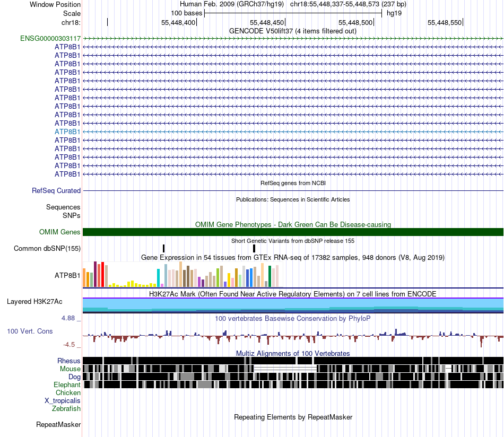Viewport: 504px width, 437px height.
Task: Click the 100 vertebrates PhyloP title
Action: (x=293, y=318)
